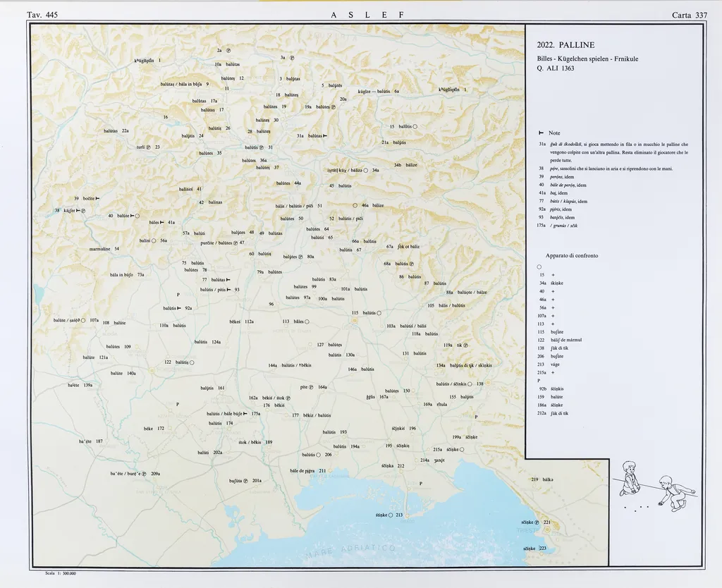Click the flag symbol beside the Note heading
Screen dimensions: 722x588
coord(540,133)
